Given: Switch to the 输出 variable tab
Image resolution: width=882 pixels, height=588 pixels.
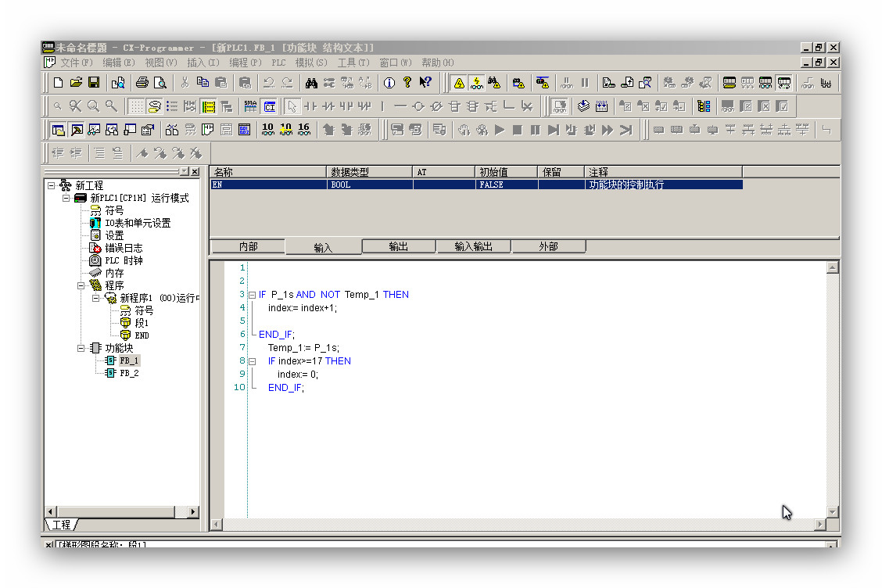Looking at the screenshot, I should tap(398, 247).
